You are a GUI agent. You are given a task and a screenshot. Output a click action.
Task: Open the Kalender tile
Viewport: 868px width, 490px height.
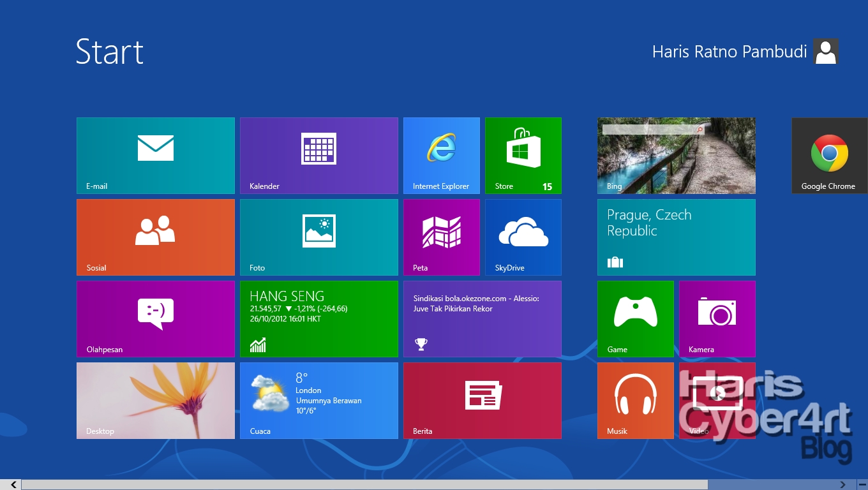(319, 156)
